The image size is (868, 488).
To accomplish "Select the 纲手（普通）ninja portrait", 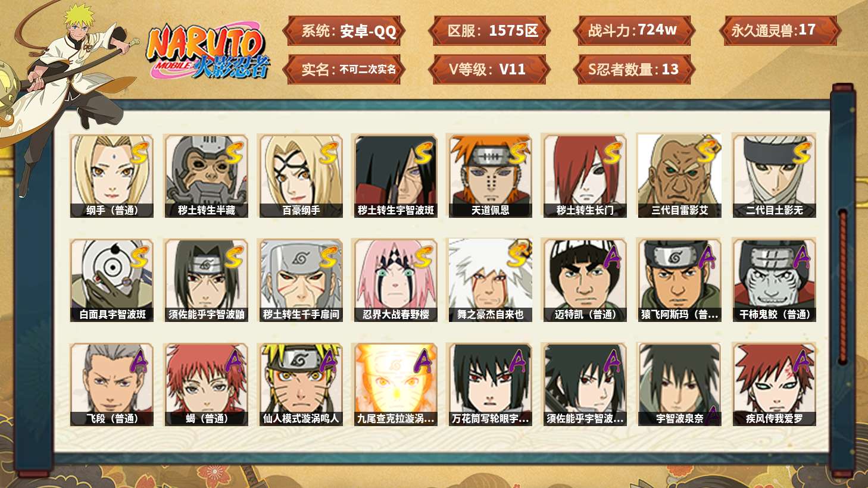I will [112, 176].
